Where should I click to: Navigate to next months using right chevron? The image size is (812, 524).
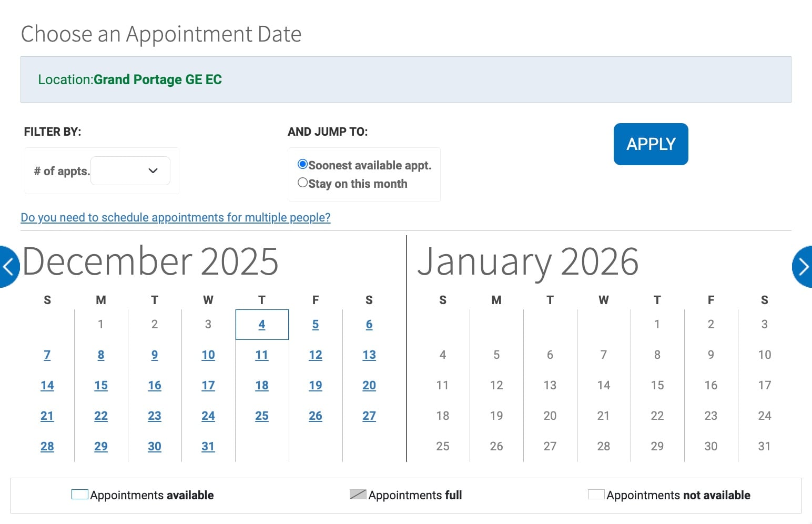pyautogui.click(x=804, y=267)
